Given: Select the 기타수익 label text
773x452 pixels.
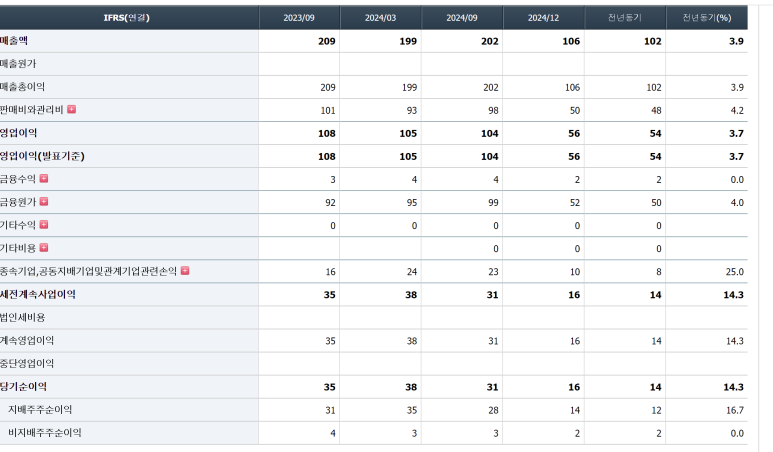Looking at the screenshot, I should point(18,225).
